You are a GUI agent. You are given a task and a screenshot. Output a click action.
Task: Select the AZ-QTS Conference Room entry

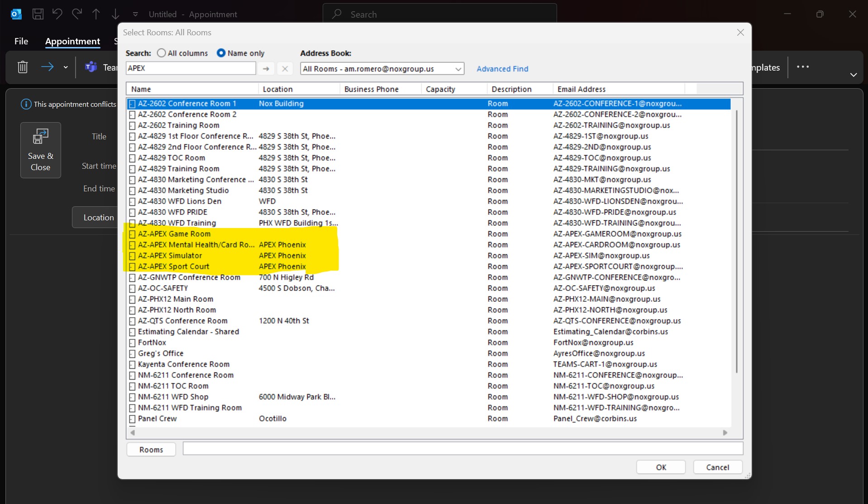(429, 321)
